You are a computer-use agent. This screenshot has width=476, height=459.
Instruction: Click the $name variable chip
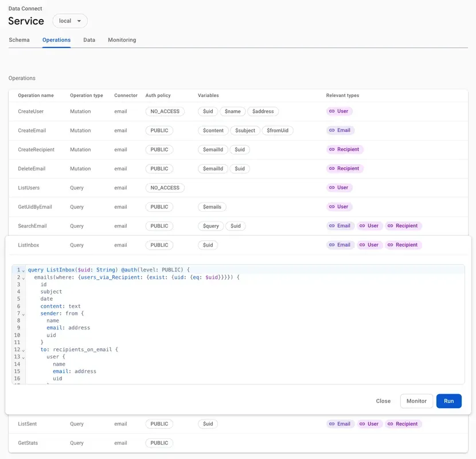(x=232, y=111)
